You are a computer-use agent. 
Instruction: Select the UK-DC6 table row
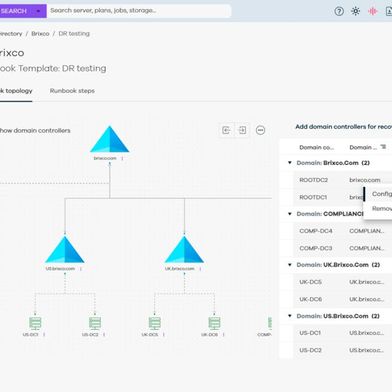(342, 299)
